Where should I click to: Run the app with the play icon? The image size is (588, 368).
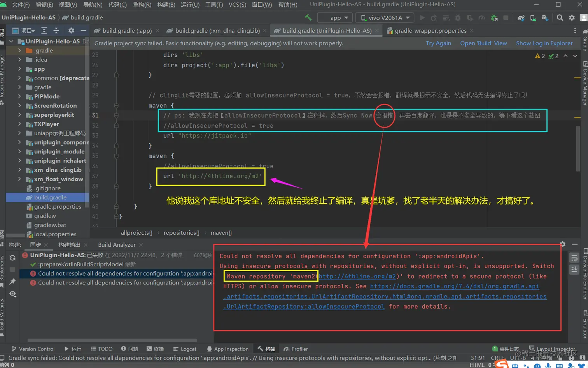[x=422, y=17]
